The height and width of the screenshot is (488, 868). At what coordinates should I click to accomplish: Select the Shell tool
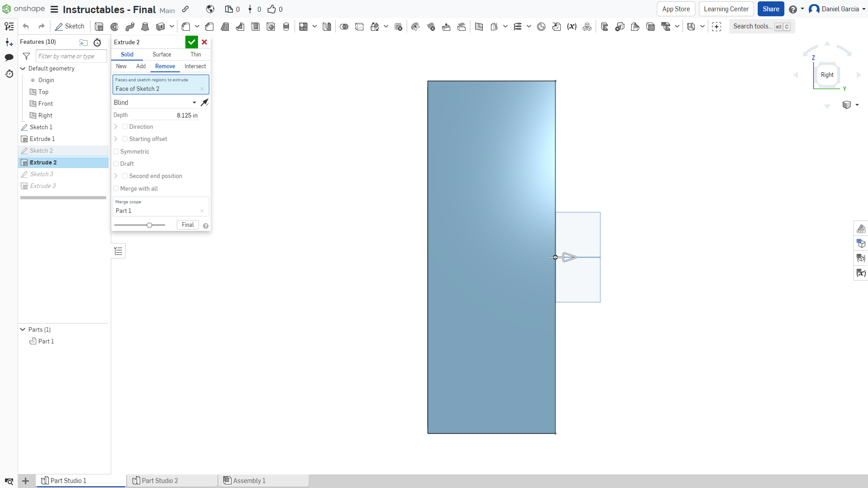tap(255, 26)
